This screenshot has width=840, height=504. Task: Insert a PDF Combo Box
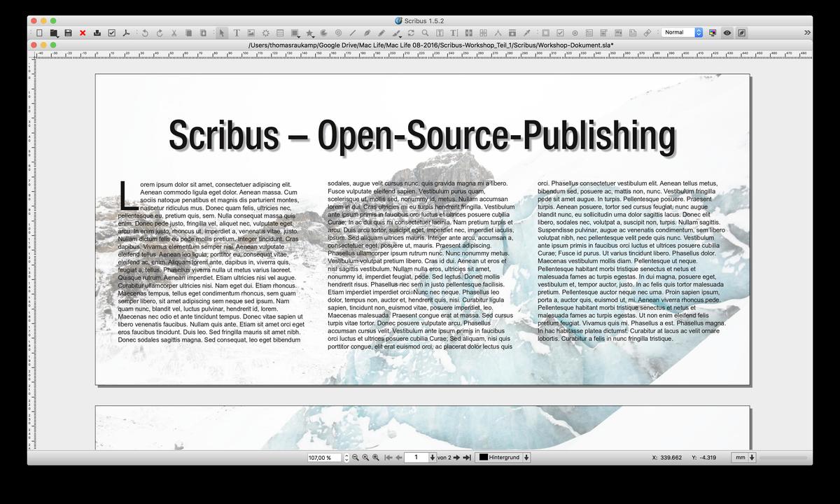[603, 33]
